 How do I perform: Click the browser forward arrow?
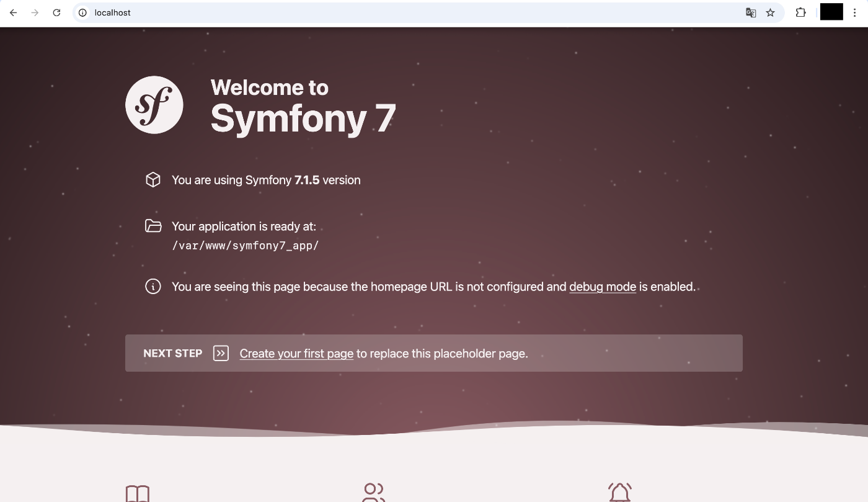pyautogui.click(x=35, y=12)
